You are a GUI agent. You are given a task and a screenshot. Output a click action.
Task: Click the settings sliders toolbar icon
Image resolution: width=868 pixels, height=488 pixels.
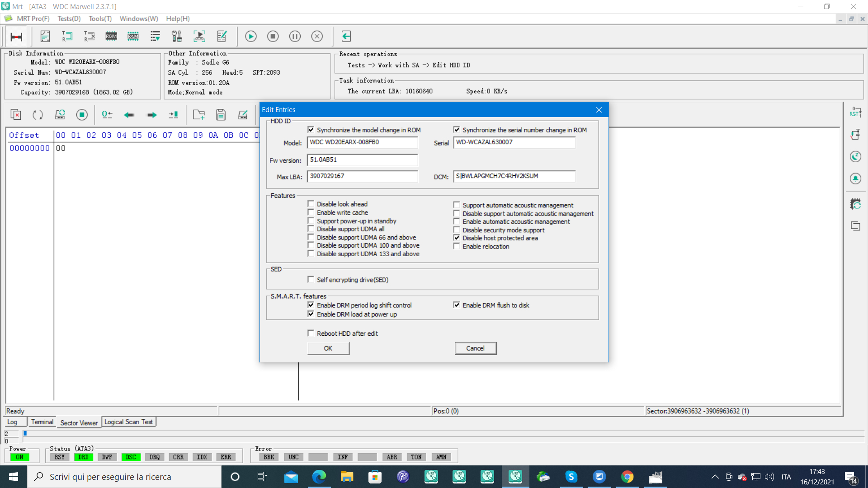[x=177, y=37]
